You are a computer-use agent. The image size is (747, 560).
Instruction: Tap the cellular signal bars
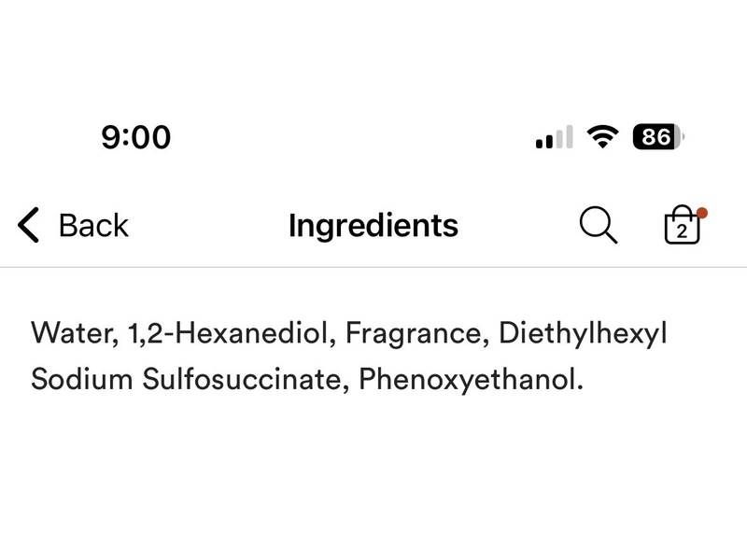click(x=554, y=139)
